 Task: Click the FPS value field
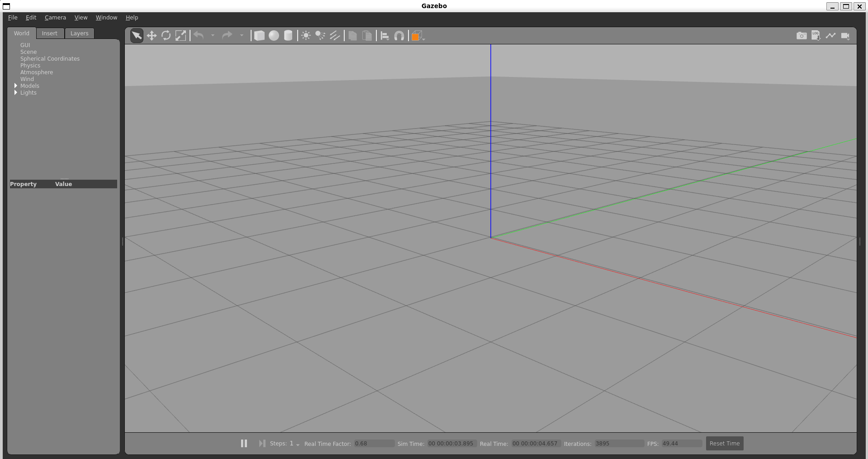682,444
